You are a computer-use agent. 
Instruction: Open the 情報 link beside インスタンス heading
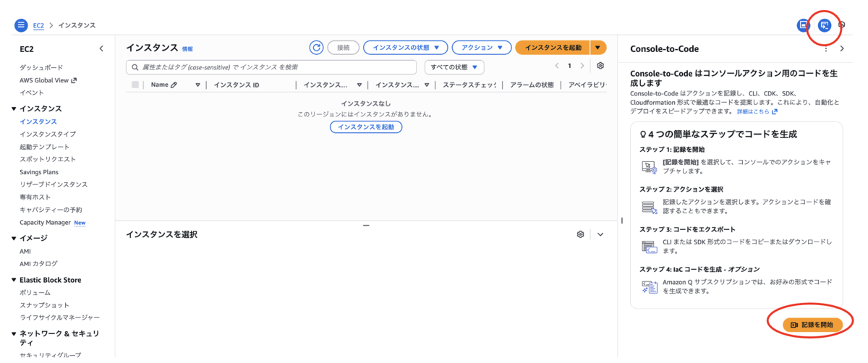[x=187, y=49]
